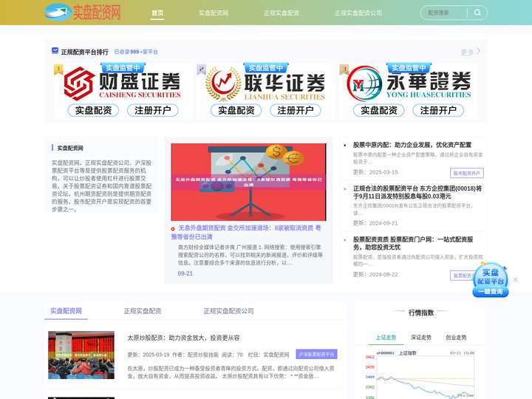532x399 pixels.
Task: Click the 财盛证券 hexagon logo
Action: (x=79, y=83)
